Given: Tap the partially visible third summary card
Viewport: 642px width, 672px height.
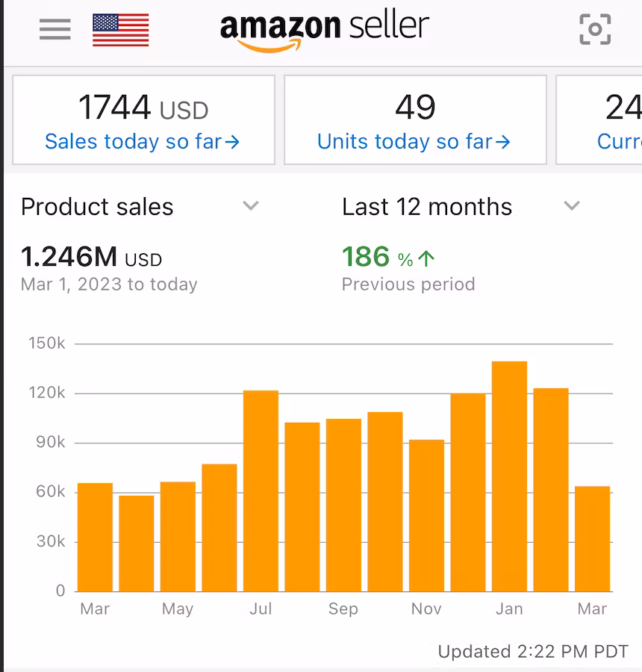Looking at the screenshot, I should click(x=600, y=119).
